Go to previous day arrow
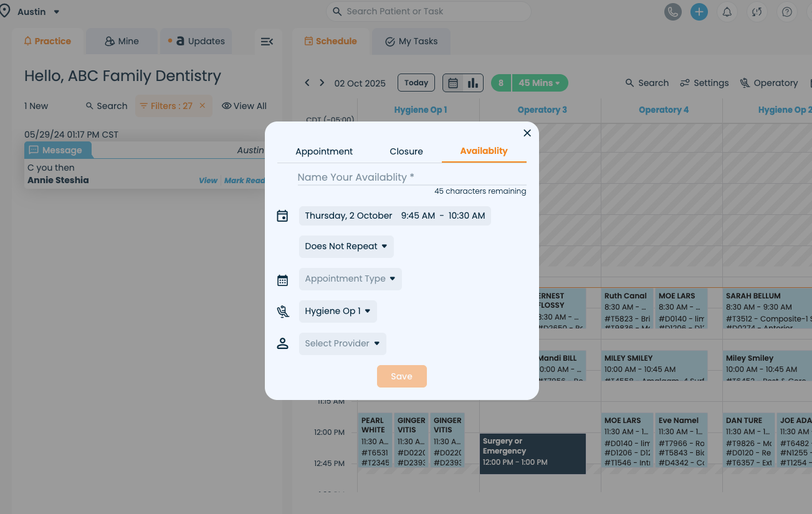The width and height of the screenshot is (812, 514). pos(307,83)
